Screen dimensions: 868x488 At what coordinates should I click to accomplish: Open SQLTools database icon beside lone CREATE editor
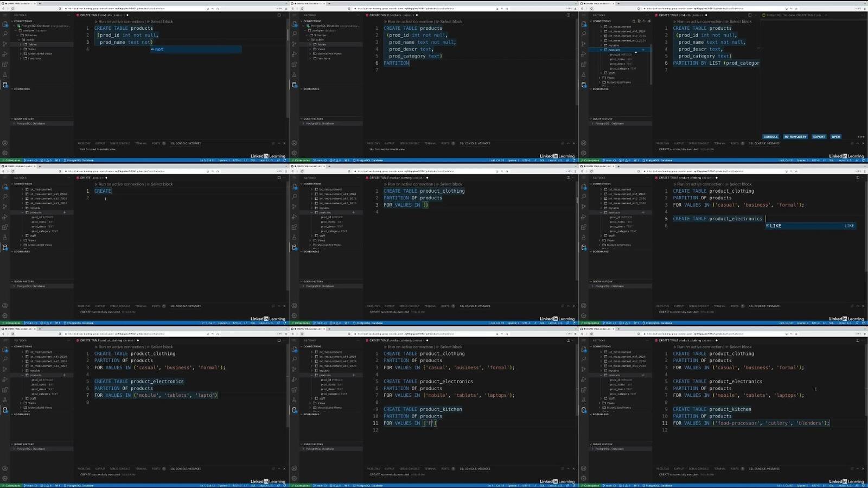click(5, 248)
